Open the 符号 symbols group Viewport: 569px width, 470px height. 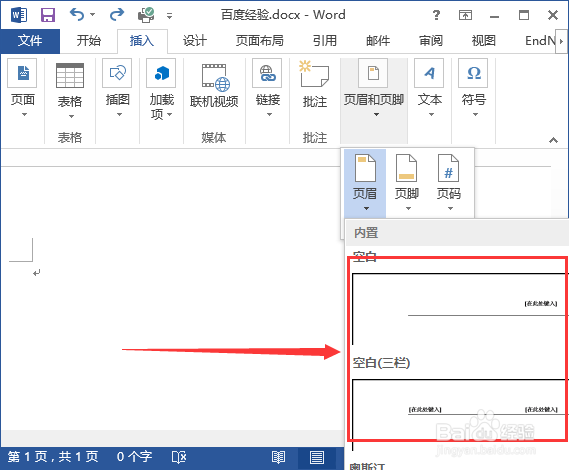[474, 88]
